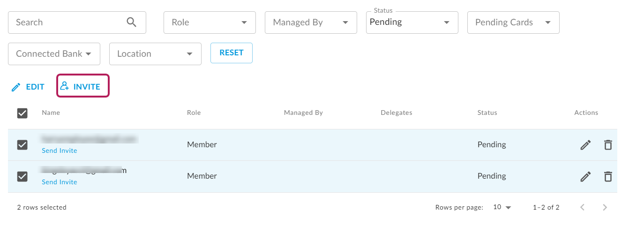Screen dimensions: 644x226
Task: Click into the Search input field
Action: 68,23
